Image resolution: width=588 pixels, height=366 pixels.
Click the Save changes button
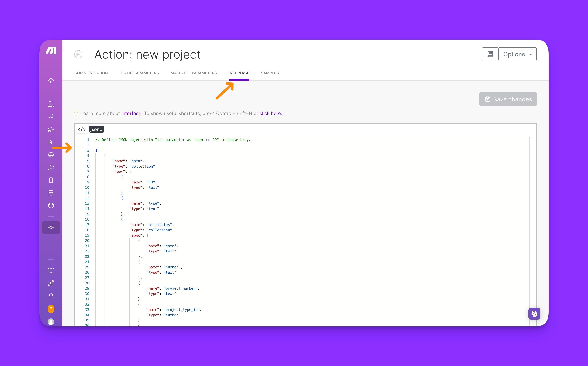(508, 99)
